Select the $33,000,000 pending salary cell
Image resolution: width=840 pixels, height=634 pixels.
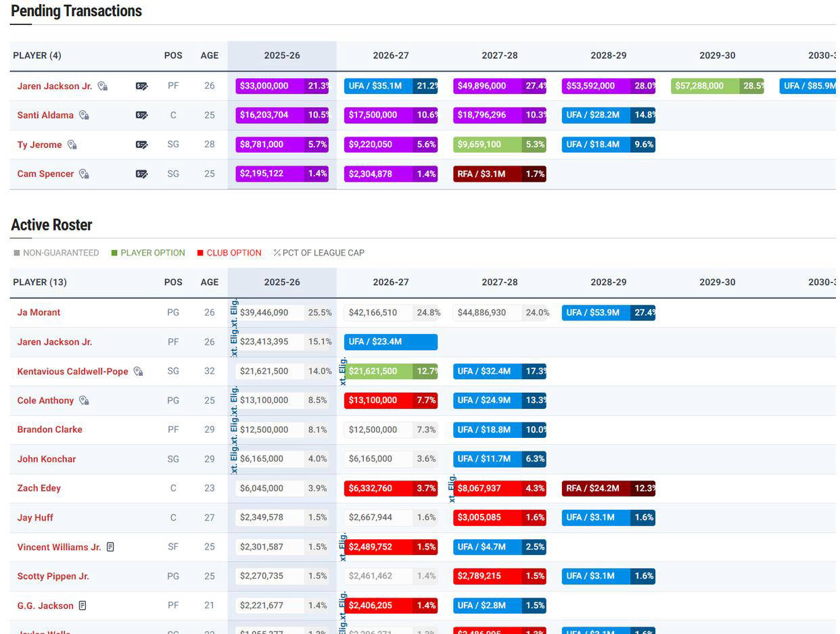point(282,86)
